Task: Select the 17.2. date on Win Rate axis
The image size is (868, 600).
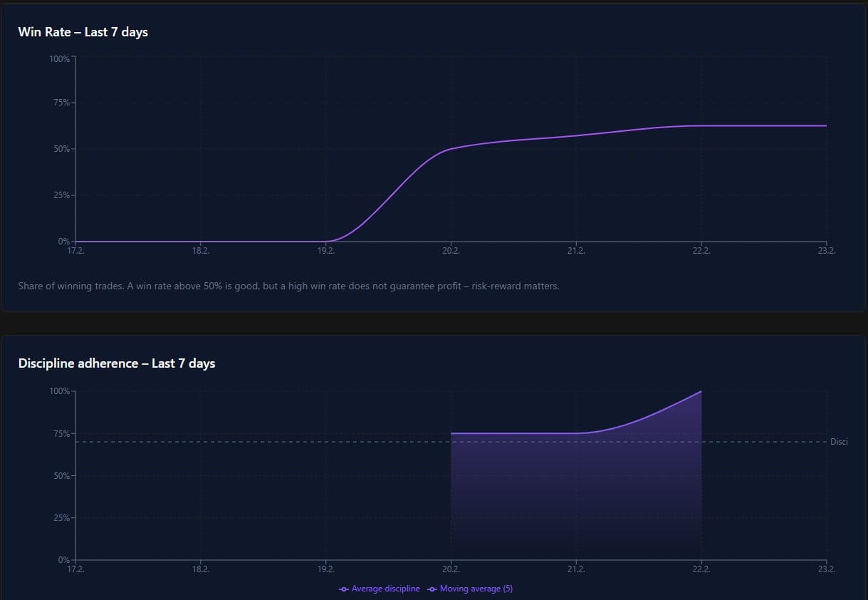Action: coord(75,251)
